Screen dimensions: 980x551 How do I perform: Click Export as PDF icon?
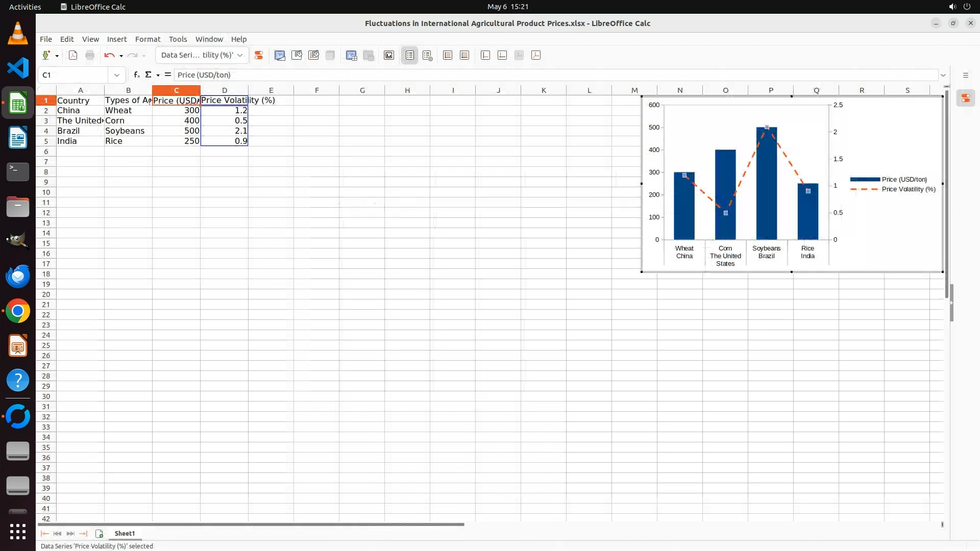click(73, 56)
